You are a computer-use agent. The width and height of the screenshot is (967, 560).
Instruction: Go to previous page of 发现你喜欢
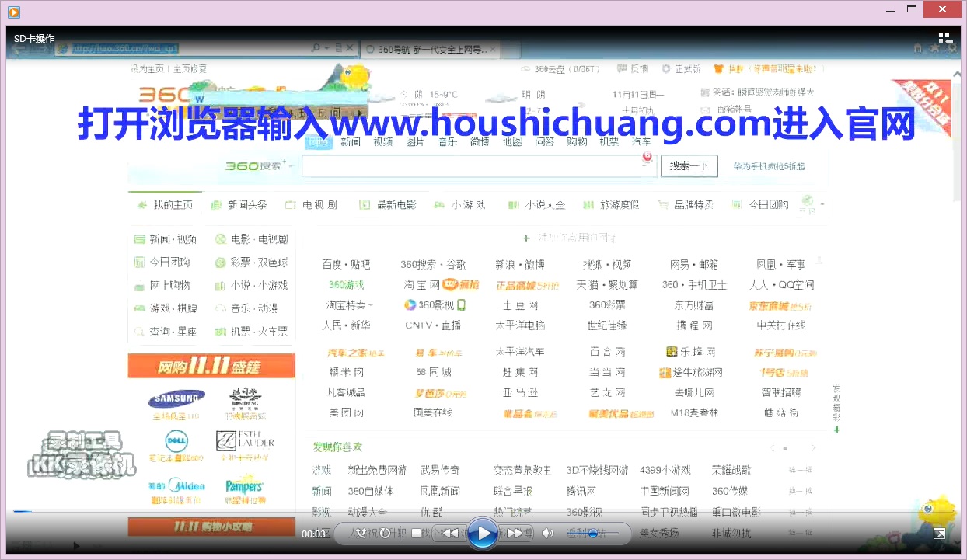pyautogui.click(x=772, y=448)
